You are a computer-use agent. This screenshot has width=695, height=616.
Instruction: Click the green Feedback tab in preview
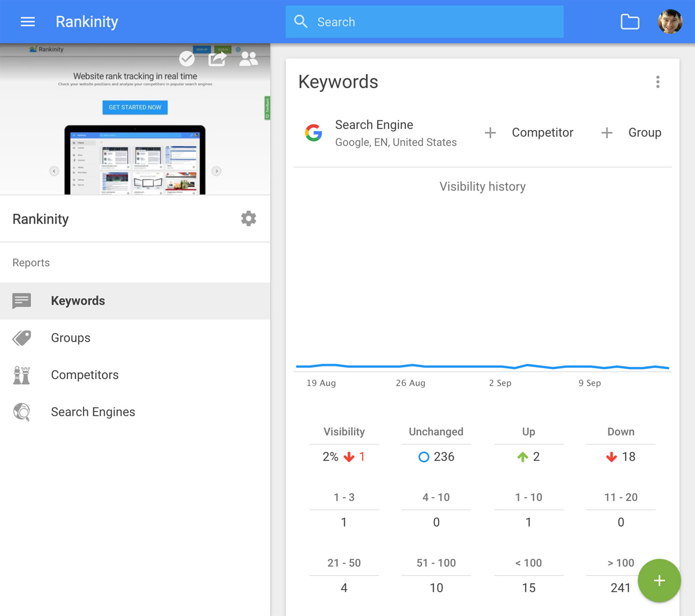(x=267, y=108)
